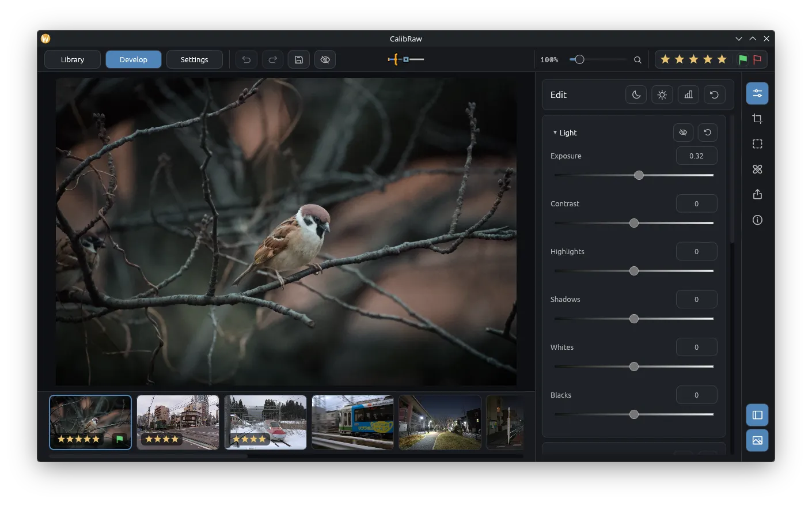Select the sparrow photo thumbnail
The height and width of the screenshot is (506, 812).
coord(90,422)
